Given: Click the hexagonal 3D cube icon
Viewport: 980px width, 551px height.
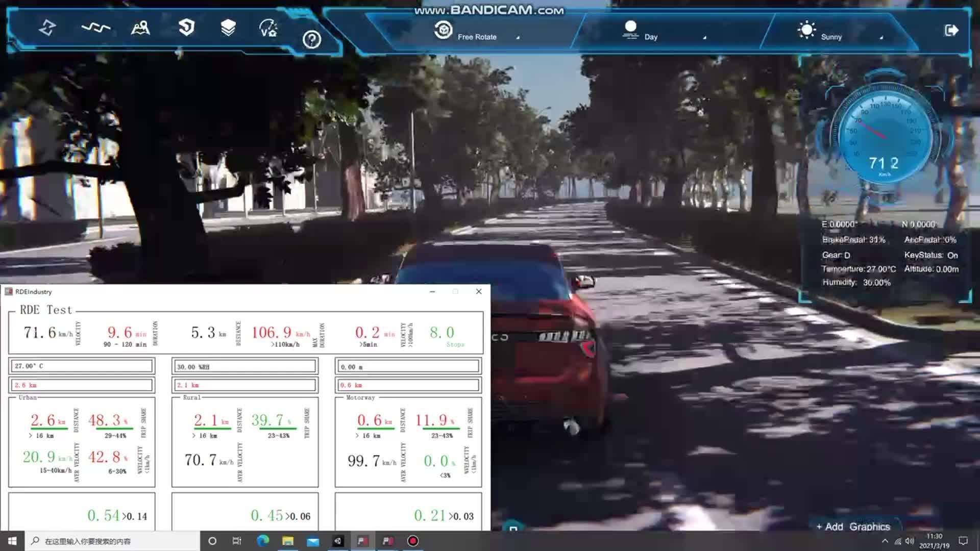Looking at the screenshot, I should (186, 27).
